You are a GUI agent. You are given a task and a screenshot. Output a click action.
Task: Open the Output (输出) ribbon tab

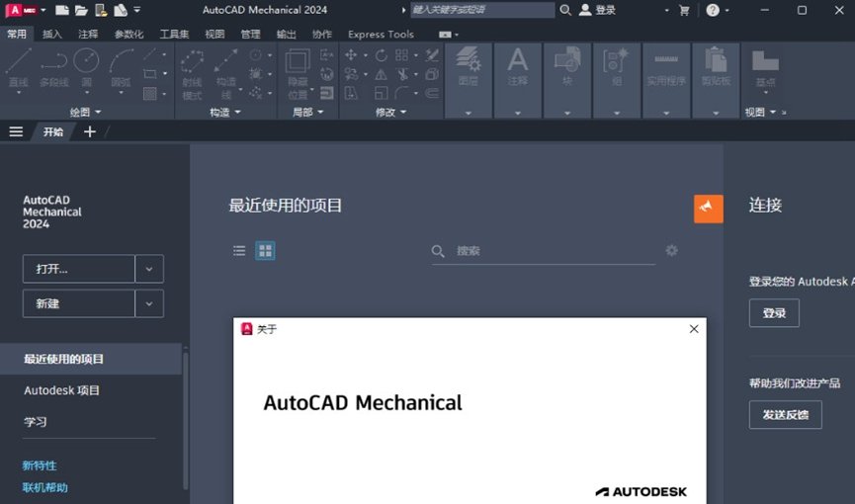click(x=286, y=34)
